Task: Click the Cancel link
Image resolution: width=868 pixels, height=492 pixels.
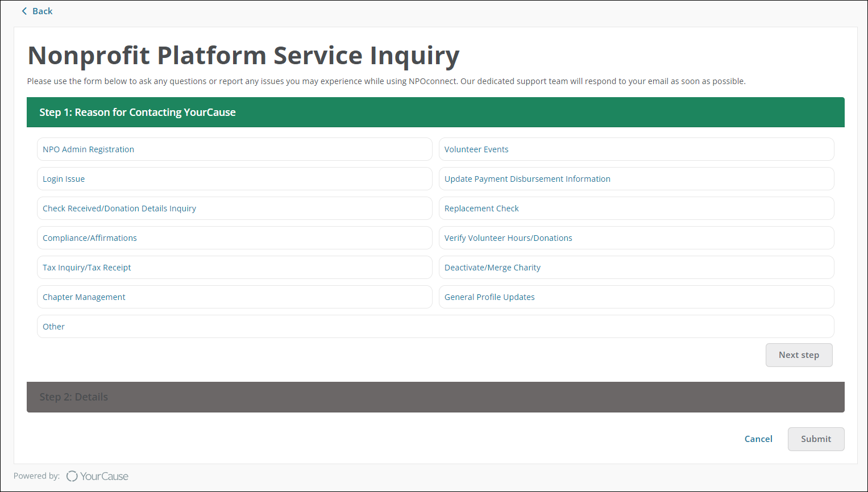Action: coord(758,439)
